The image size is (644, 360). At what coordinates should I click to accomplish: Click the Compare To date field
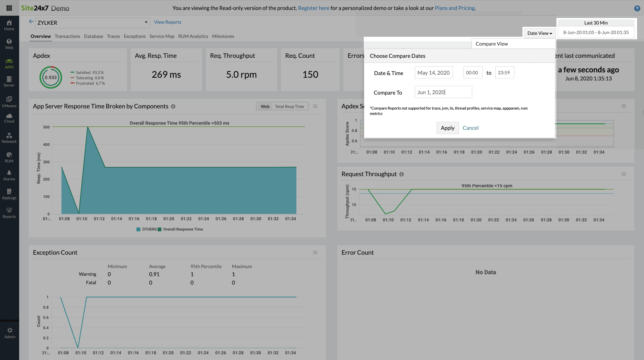[443, 92]
